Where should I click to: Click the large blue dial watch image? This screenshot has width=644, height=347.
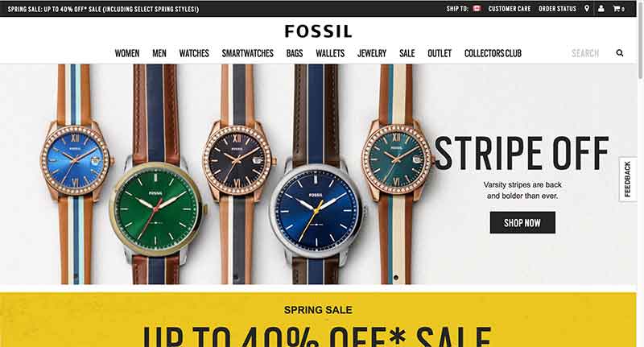(316, 209)
